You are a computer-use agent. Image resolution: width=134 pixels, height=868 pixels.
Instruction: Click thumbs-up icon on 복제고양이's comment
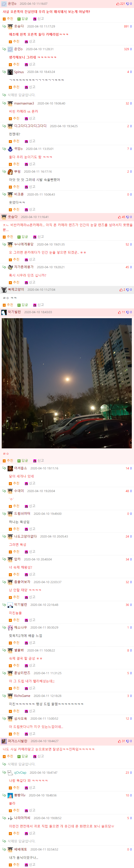click(121, 290)
